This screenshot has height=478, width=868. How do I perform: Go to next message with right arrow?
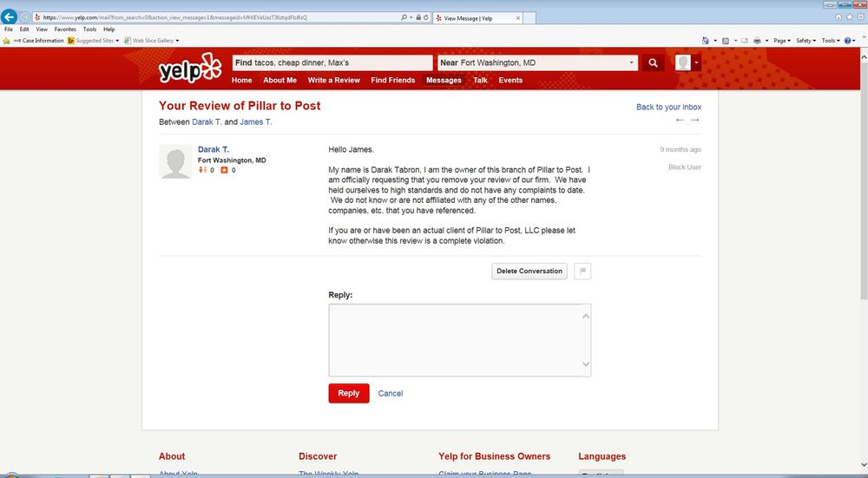tap(695, 120)
